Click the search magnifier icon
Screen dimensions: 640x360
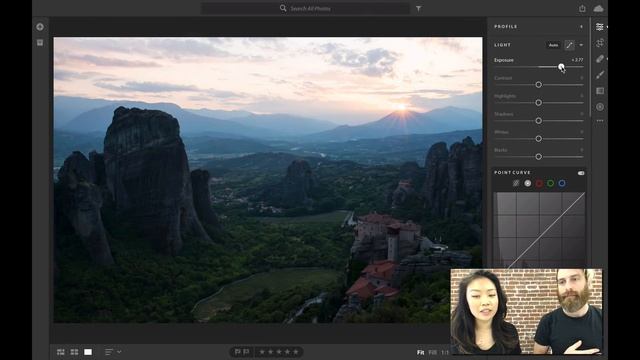[283, 8]
